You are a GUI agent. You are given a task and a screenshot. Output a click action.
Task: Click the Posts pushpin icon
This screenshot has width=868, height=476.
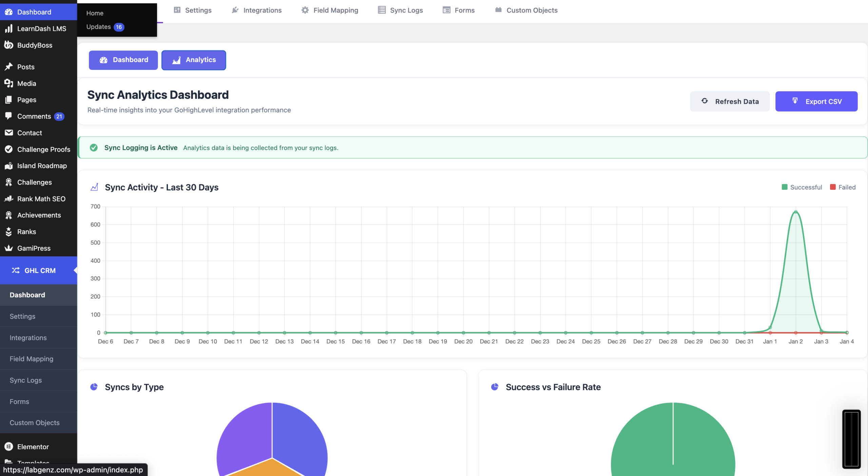click(x=9, y=67)
